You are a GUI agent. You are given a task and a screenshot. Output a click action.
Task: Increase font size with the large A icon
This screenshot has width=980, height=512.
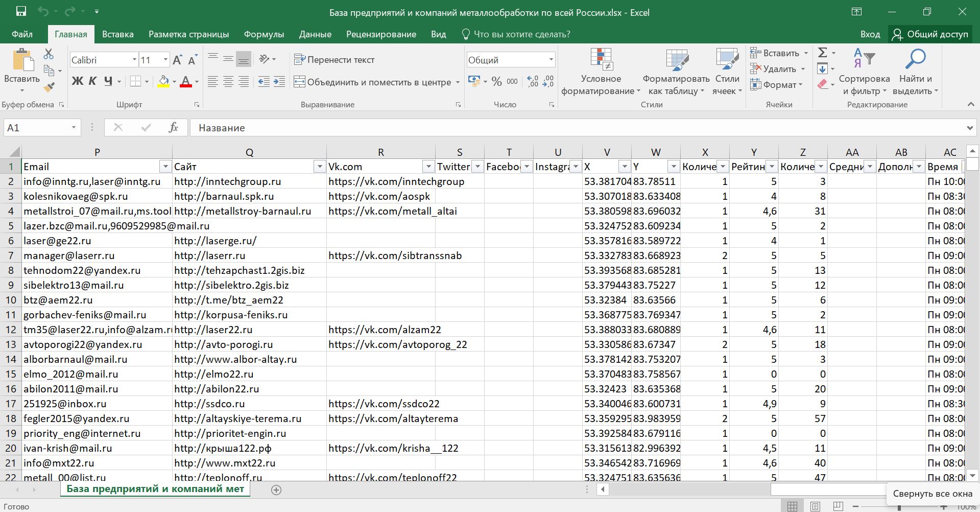click(x=177, y=60)
